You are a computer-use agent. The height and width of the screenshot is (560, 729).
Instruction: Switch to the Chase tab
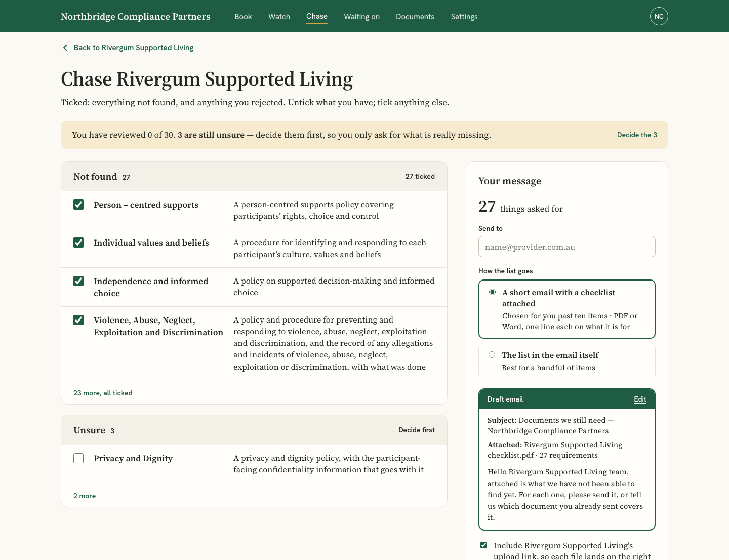(x=317, y=16)
